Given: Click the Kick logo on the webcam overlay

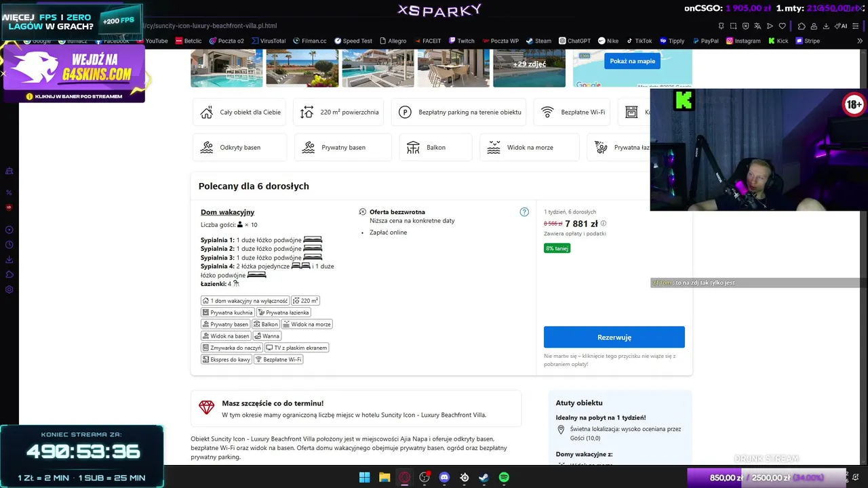Looking at the screenshot, I should click(684, 100).
